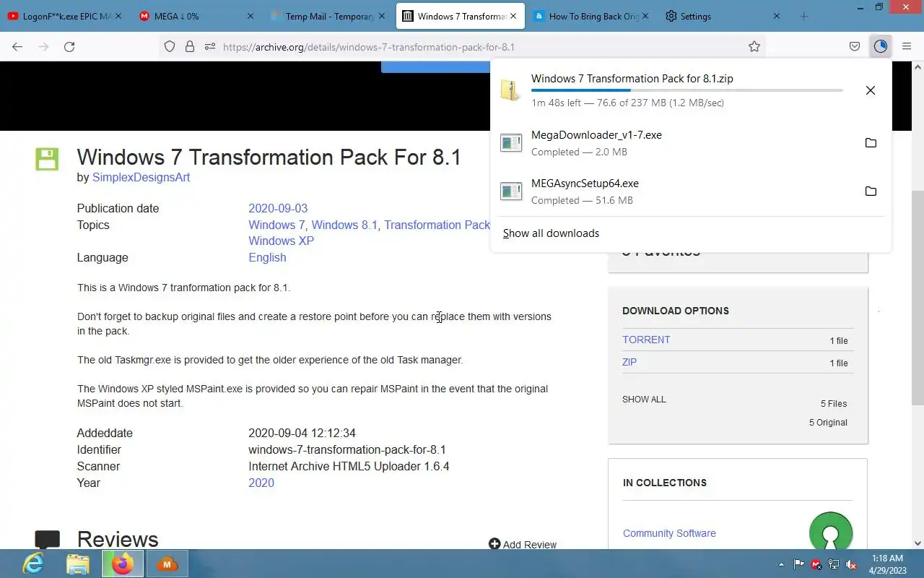The width and height of the screenshot is (924, 578).
Task: Switch to LogonF**k.exe EPIC tab
Action: (x=65, y=16)
